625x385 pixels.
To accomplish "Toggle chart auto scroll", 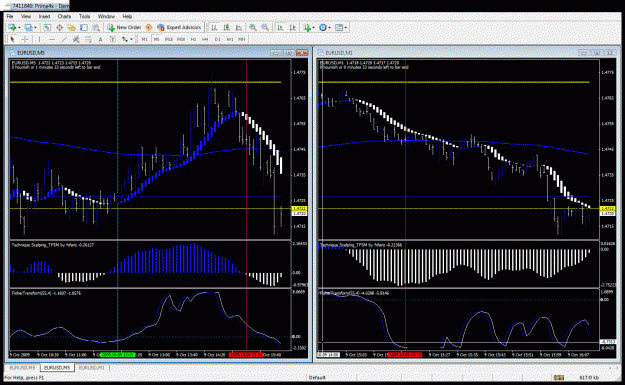I will click(280, 28).
